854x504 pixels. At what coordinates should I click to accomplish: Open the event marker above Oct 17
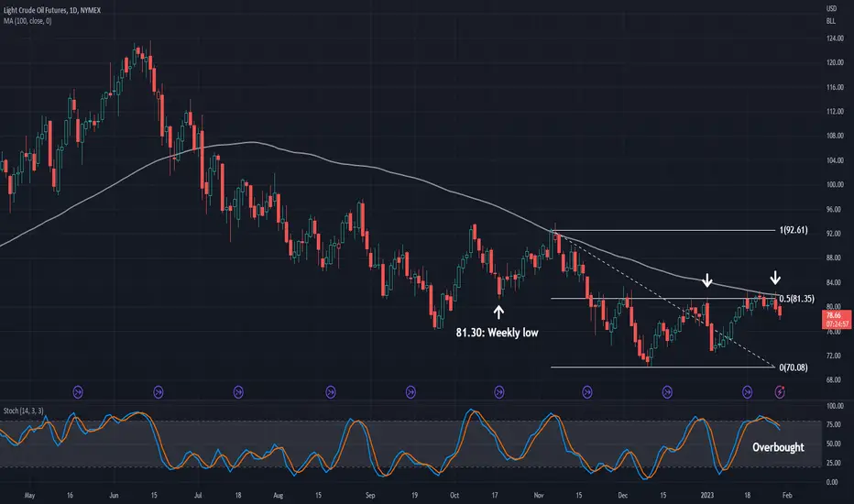coord(498,392)
